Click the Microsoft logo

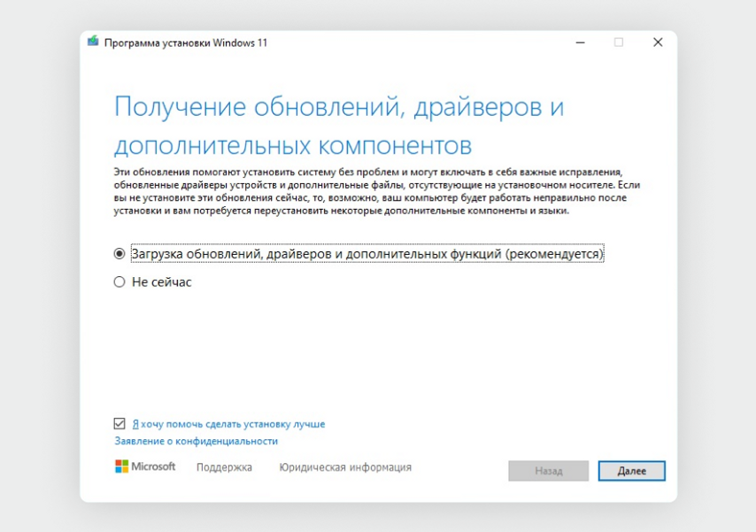click(x=145, y=466)
